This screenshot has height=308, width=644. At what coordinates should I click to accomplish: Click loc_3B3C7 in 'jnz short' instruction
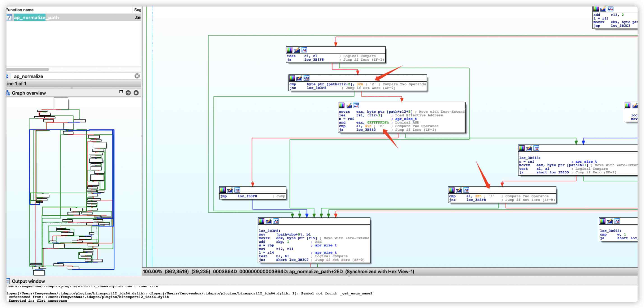pyautogui.click(x=299, y=260)
